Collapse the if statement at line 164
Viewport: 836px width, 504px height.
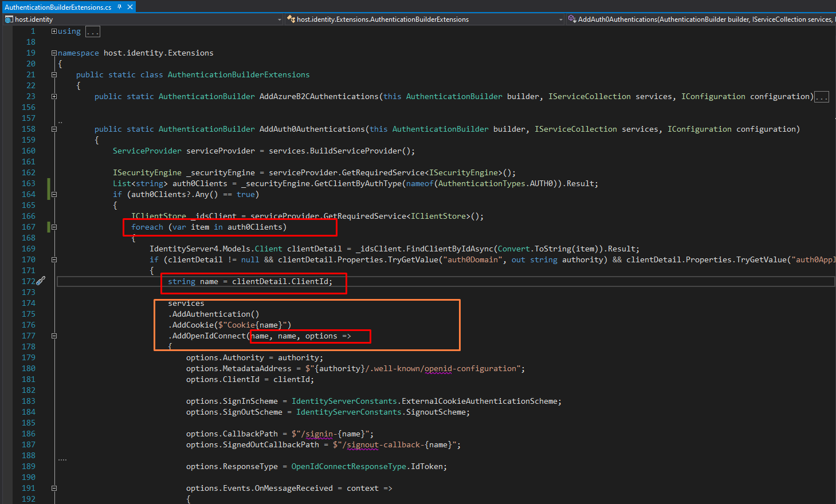click(x=53, y=194)
